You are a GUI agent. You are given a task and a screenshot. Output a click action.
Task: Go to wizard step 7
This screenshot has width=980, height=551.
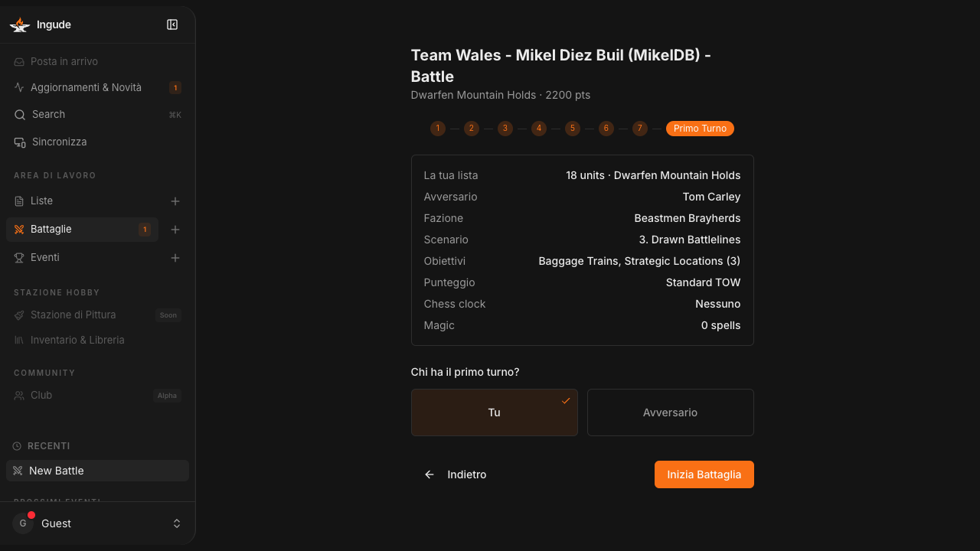pyautogui.click(x=640, y=129)
